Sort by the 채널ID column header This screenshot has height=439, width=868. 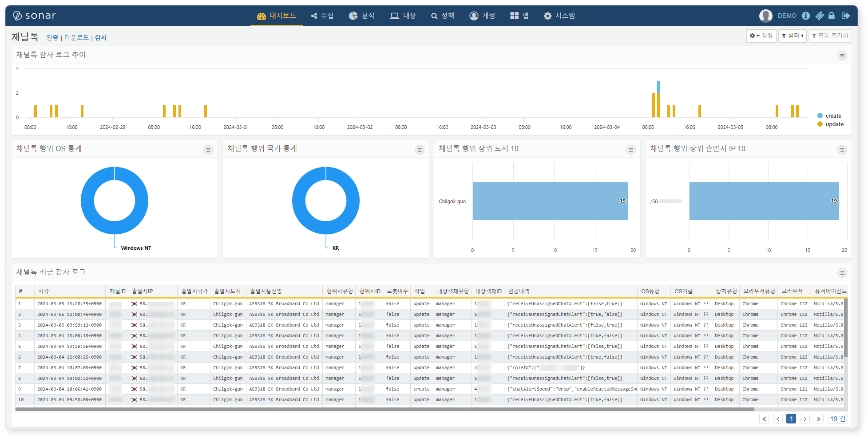(x=118, y=291)
